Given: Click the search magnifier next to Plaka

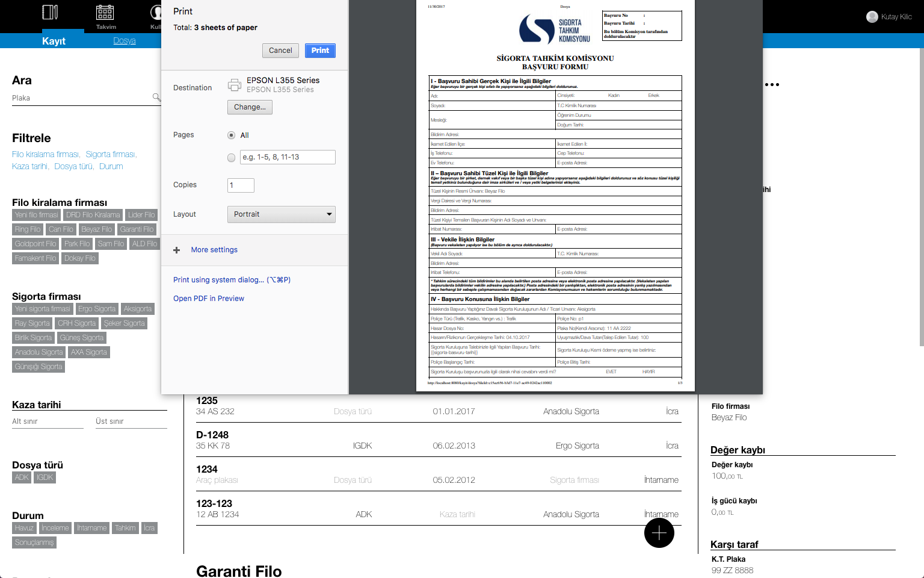Looking at the screenshot, I should coord(156,97).
